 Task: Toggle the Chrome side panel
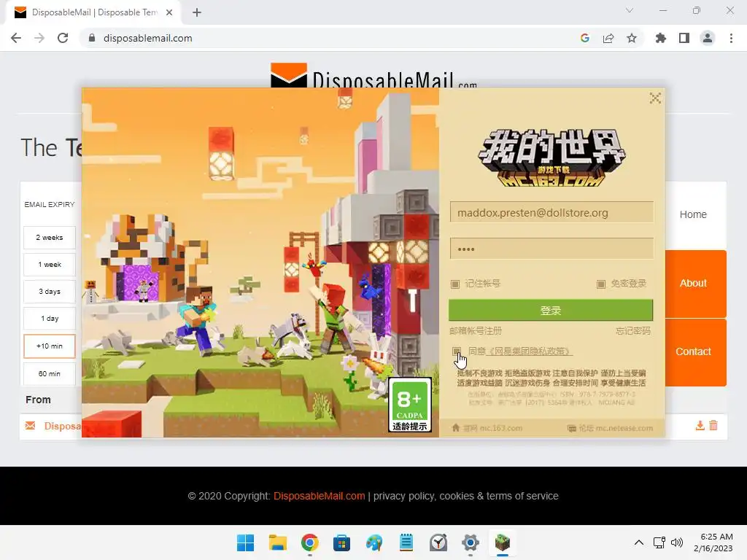point(684,38)
